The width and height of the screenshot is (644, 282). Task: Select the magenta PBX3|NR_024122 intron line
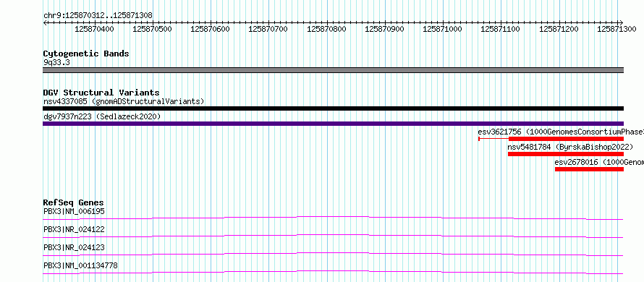click(333, 236)
